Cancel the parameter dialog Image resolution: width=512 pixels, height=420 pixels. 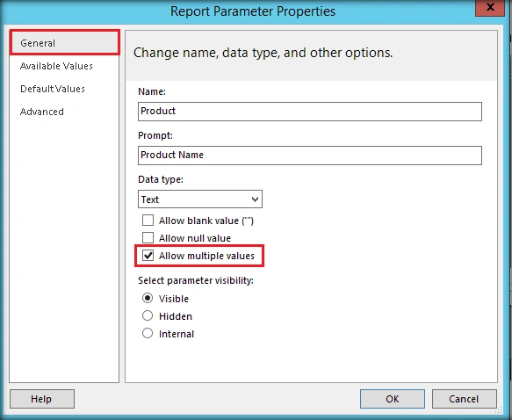(464, 399)
